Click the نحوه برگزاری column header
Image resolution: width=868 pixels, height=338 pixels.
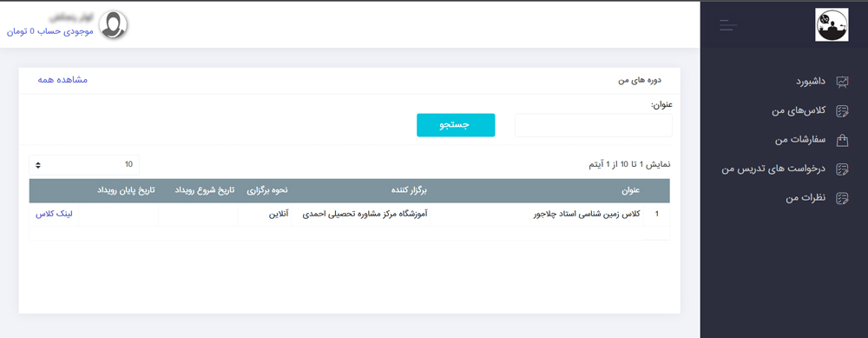pyautogui.click(x=266, y=190)
